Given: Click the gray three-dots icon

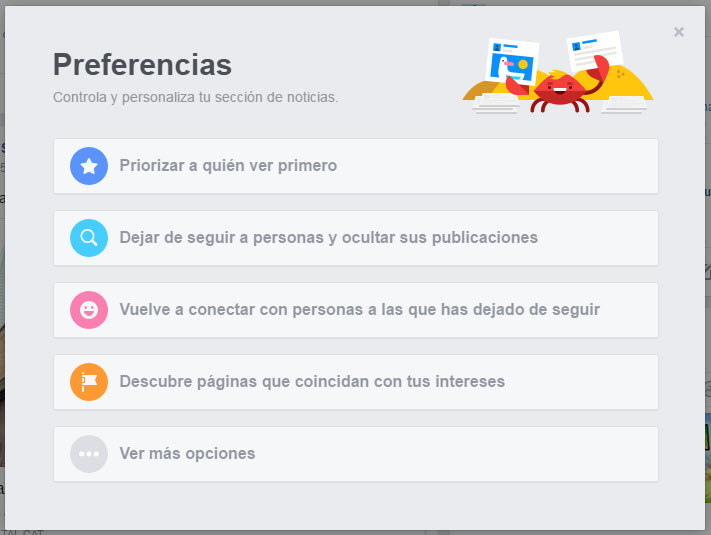Looking at the screenshot, I should pos(89,454).
